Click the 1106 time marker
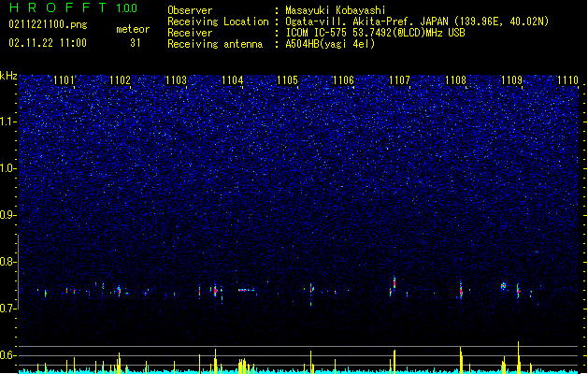Screen dimensions: 588x374 (x=343, y=80)
